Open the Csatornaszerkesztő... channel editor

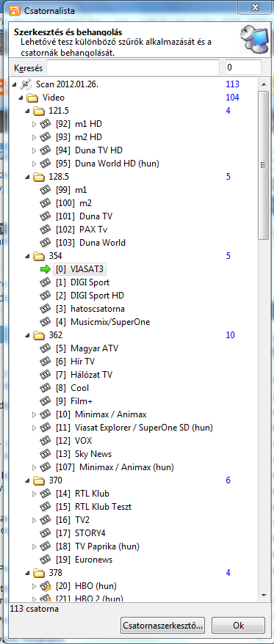(163, 626)
